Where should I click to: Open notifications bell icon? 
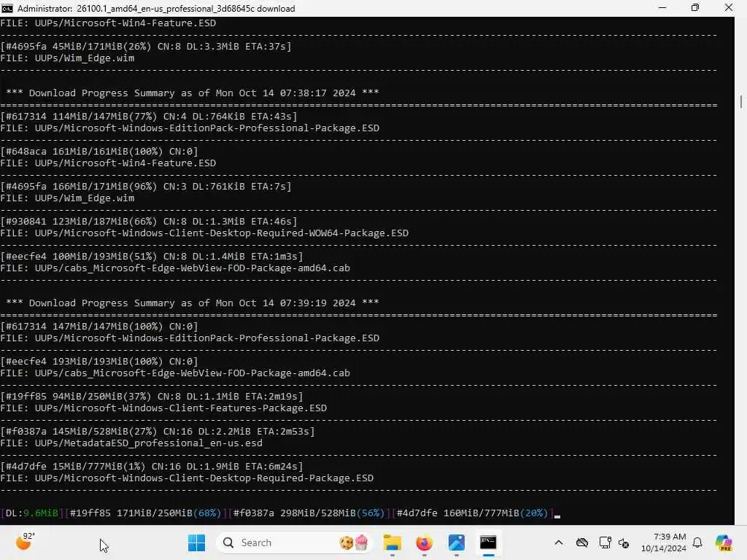(697, 542)
